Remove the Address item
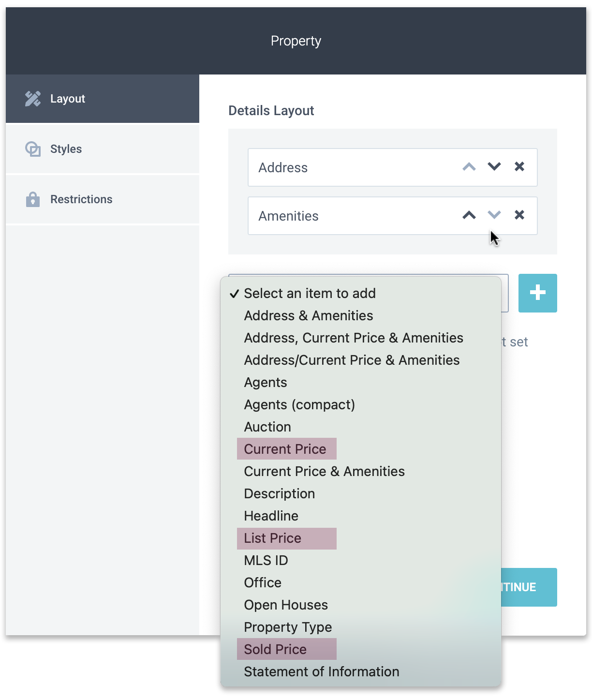The height and width of the screenshot is (700, 592). coord(519,166)
